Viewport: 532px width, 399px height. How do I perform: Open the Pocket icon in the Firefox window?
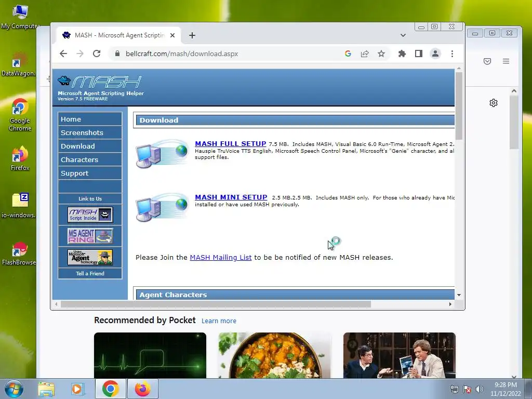tap(487, 61)
